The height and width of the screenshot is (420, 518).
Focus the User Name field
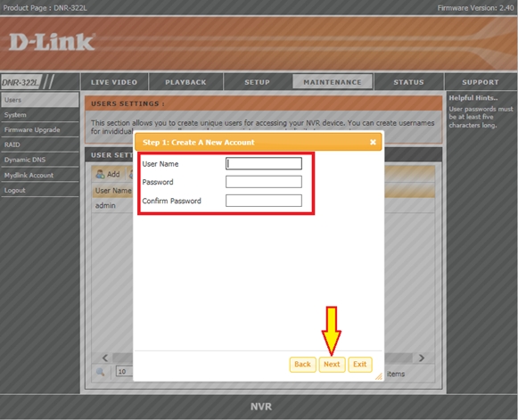pos(264,163)
